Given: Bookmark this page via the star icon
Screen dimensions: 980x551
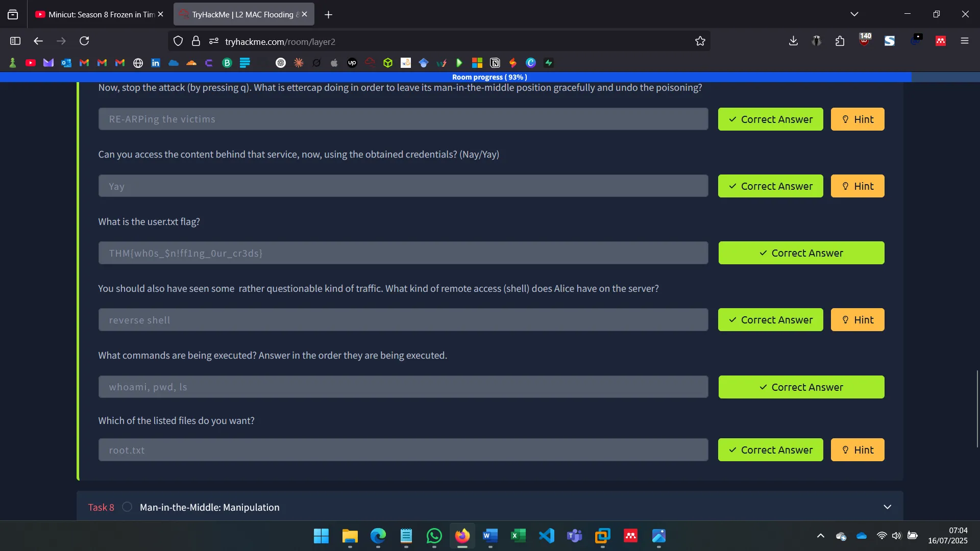Looking at the screenshot, I should (700, 41).
